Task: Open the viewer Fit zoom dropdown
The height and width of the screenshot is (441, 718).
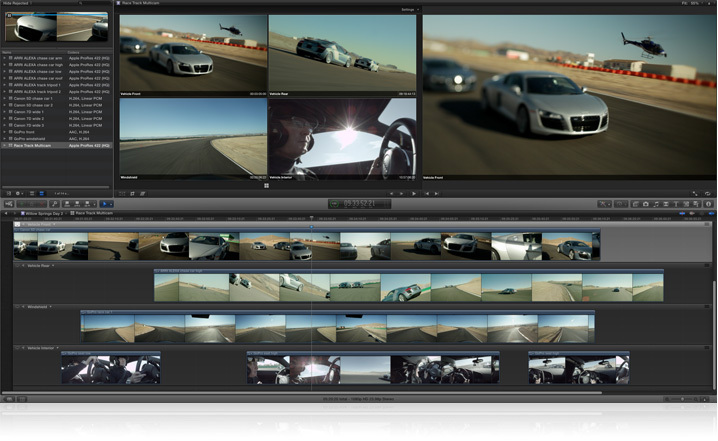Action: point(692,3)
